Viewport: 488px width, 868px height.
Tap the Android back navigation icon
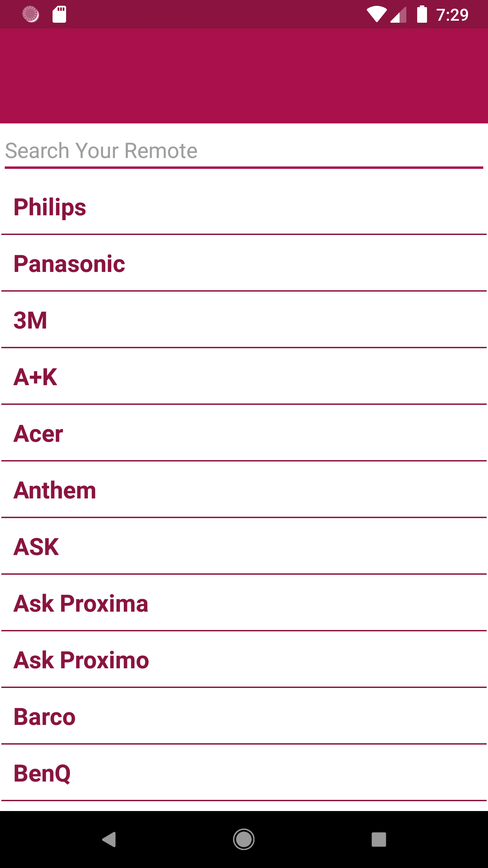click(x=109, y=839)
